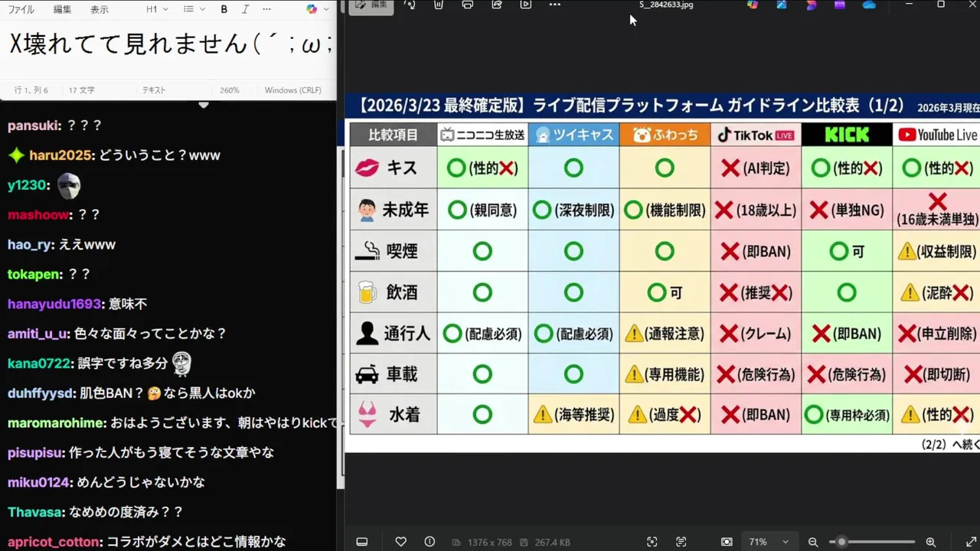Share the image in Photos viewer
This screenshot has height=551, width=980.
tap(497, 5)
